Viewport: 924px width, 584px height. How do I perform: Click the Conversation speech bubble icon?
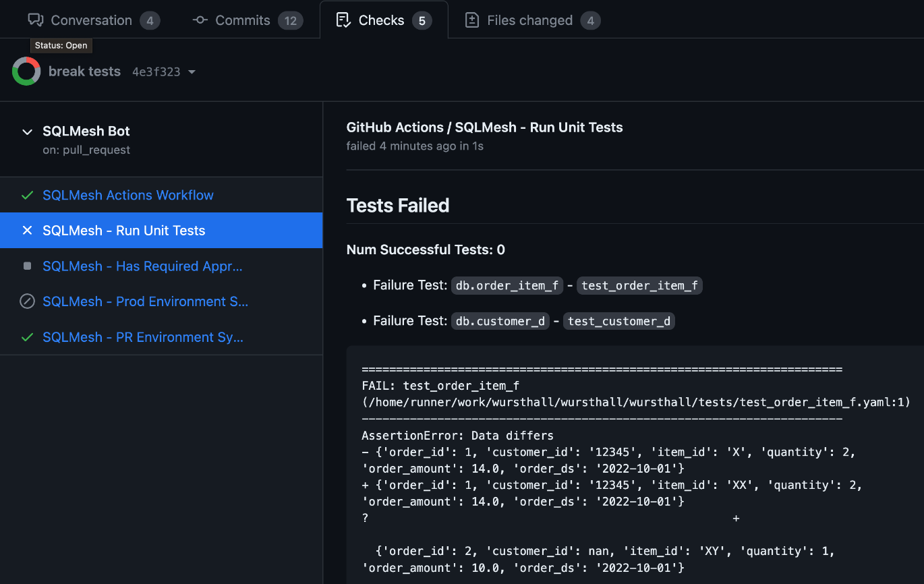[x=36, y=20]
